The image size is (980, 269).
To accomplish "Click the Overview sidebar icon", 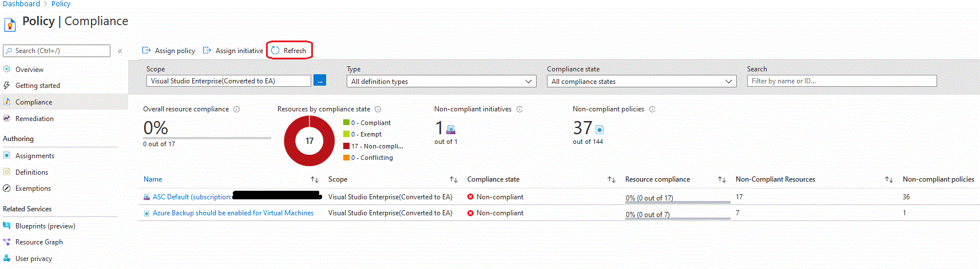I will (x=7, y=69).
